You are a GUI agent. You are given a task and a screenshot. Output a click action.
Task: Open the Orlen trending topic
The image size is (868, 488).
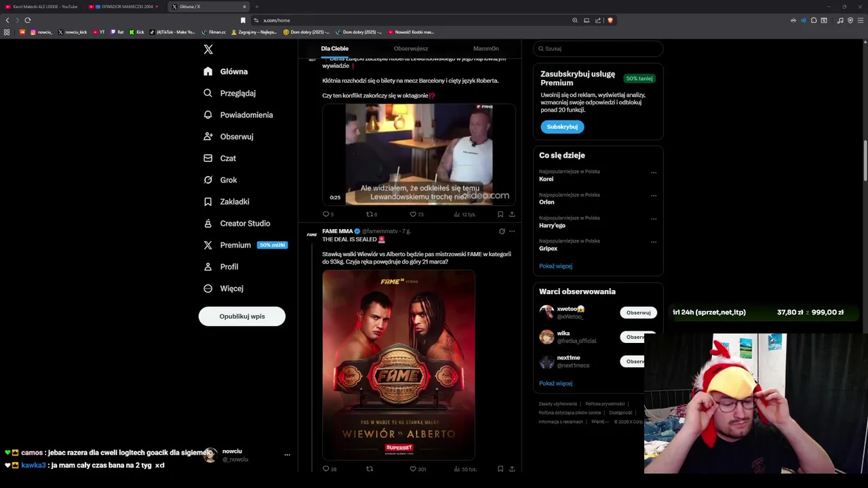click(x=547, y=202)
